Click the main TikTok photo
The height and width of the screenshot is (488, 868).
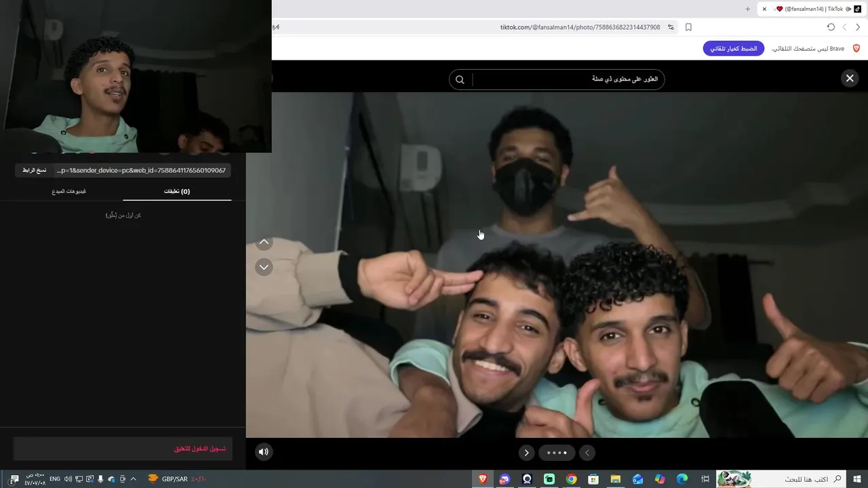pos(557,264)
